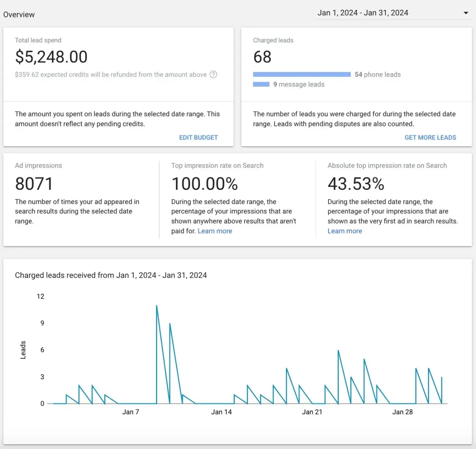Open Learn more under Top impression rate
Screen dimensions: 476x449
pos(215,231)
